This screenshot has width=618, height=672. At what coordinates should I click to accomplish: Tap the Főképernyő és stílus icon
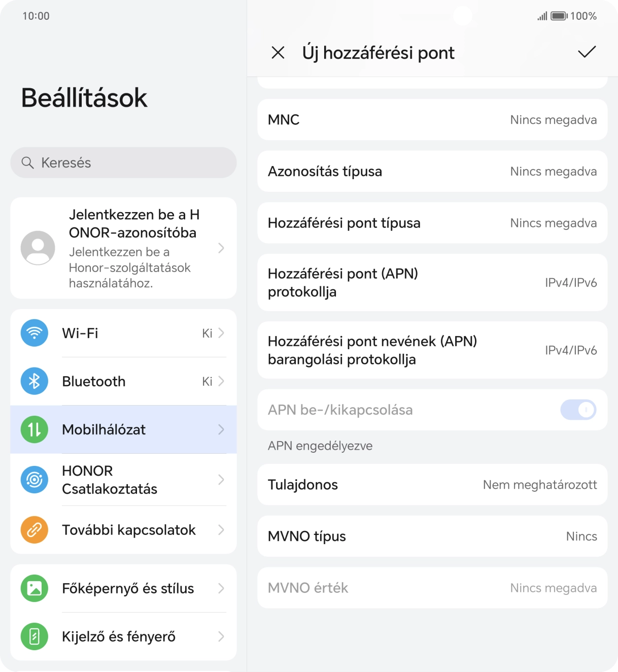[x=35, y=588]
